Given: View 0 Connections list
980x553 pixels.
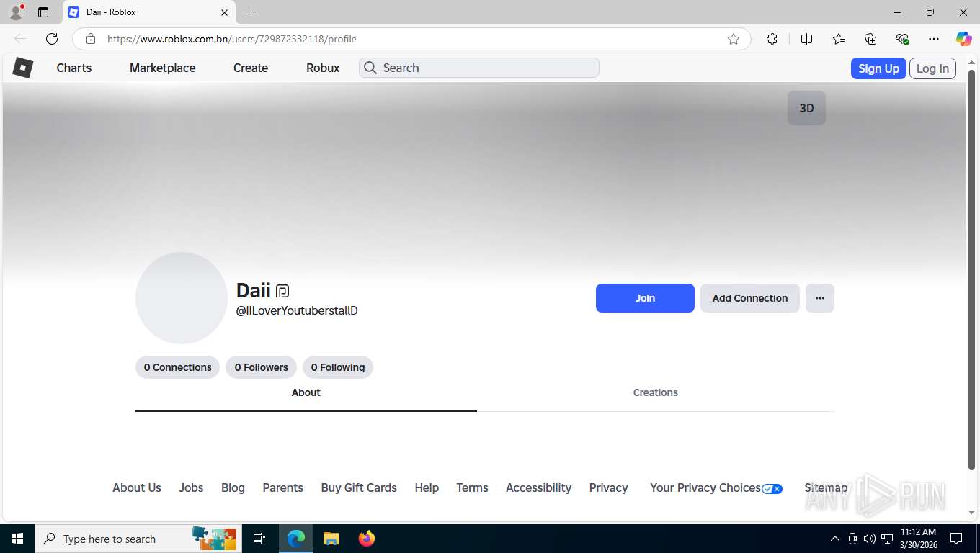Looking at the screenshot, I should tap(177, 367).
